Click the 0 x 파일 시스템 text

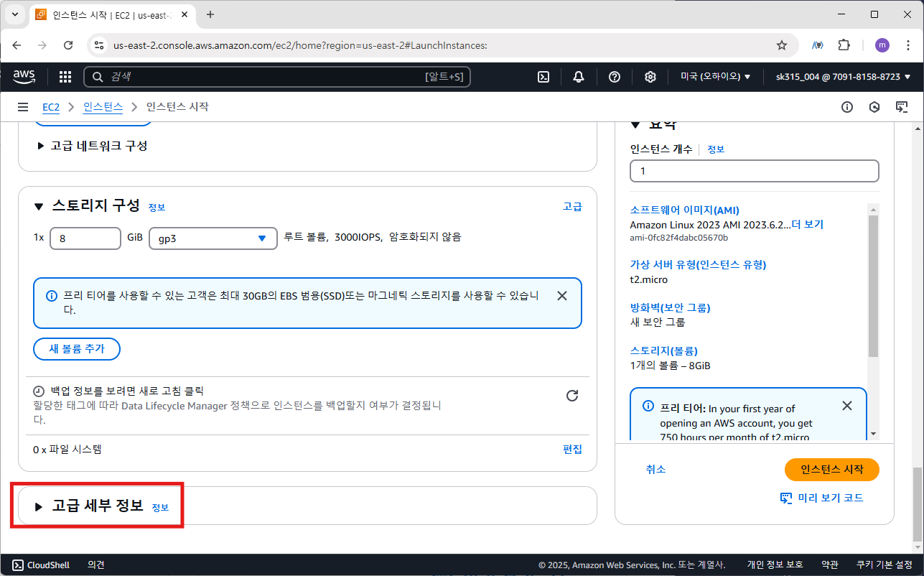[x=67, y=450]
